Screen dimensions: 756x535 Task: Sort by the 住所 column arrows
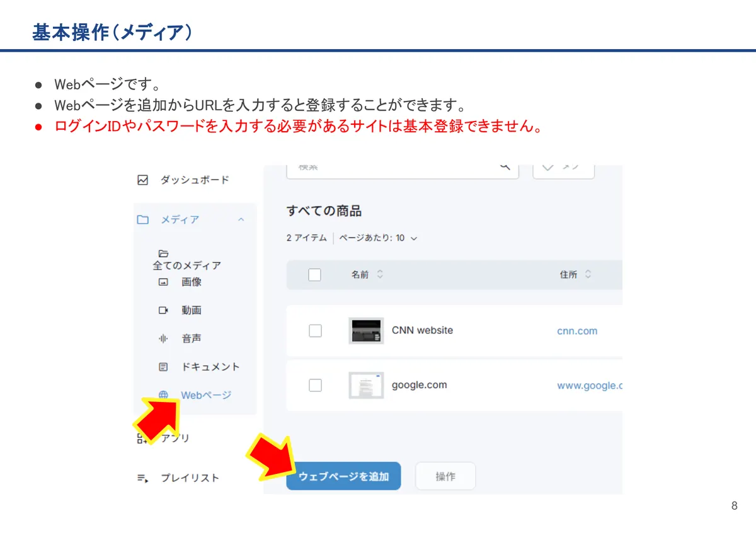tap(588, 275)
